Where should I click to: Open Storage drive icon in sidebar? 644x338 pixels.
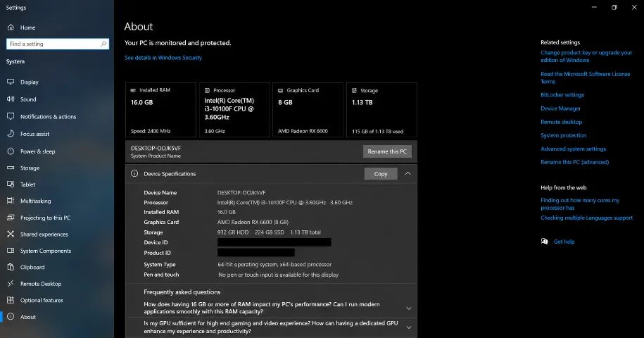tap(11, 168)
